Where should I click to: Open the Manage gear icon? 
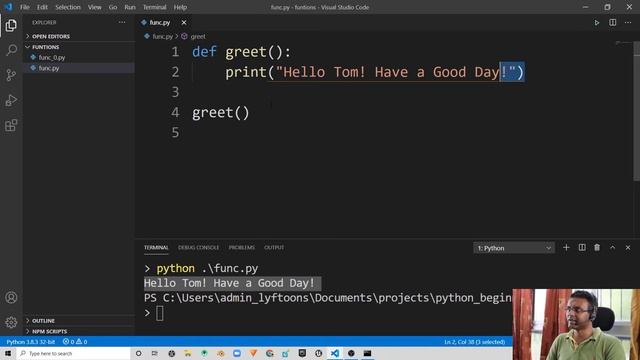[x=11, y=322]
